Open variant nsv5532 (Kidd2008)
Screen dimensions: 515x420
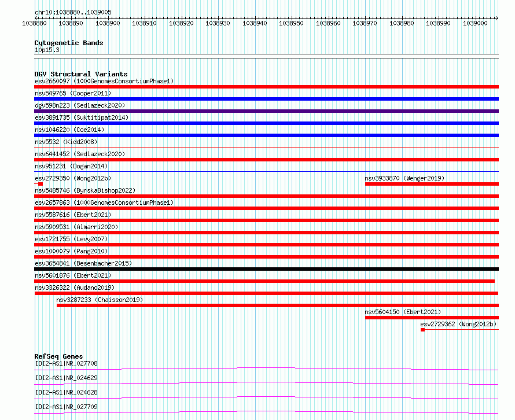[x=66, y=142]
